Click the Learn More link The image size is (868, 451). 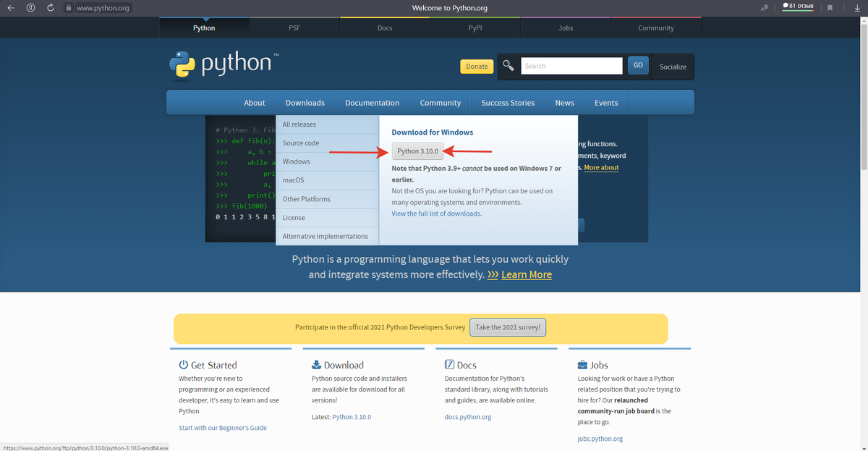coord(527,275)
